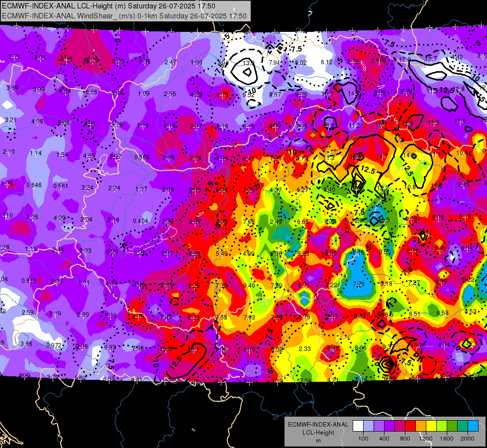Click the '7.63' wind shear value

click(x=249, y=318)
